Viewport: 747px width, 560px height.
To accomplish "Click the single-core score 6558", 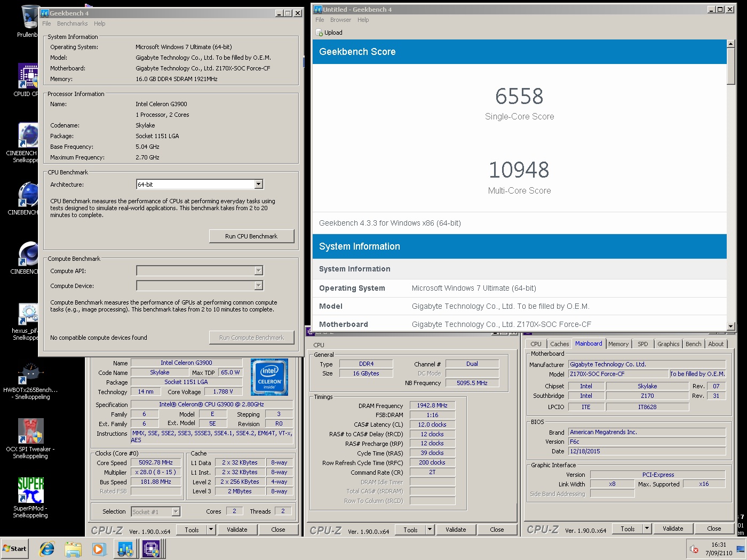I will click(519, 97).
